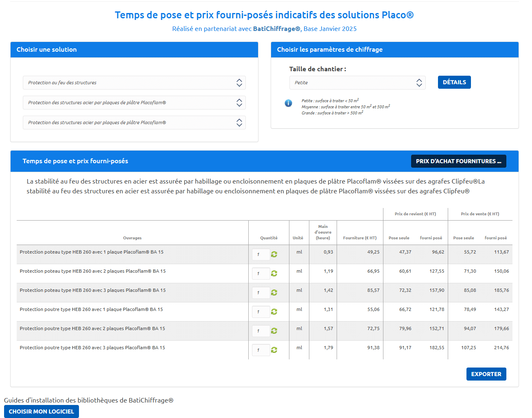Expand the second solution dropdown
532x418 pixels.
[134, 103]
